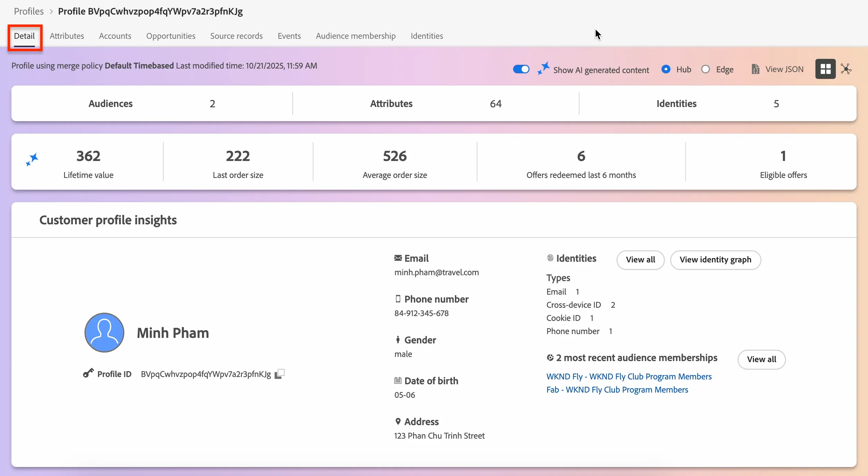Toggle off Show AI generated content switch
This screenshot has width=868, height=476.
click(521, 69)
